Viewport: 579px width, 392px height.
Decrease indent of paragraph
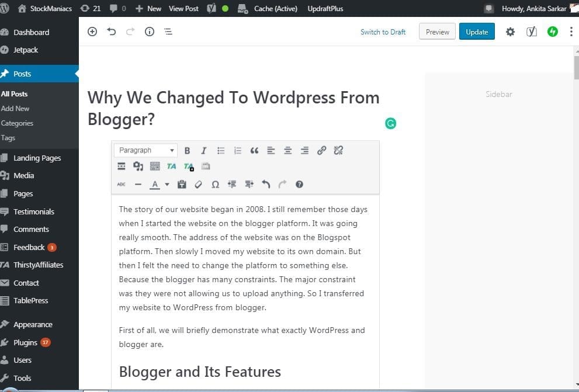click(x=232, y=184)
